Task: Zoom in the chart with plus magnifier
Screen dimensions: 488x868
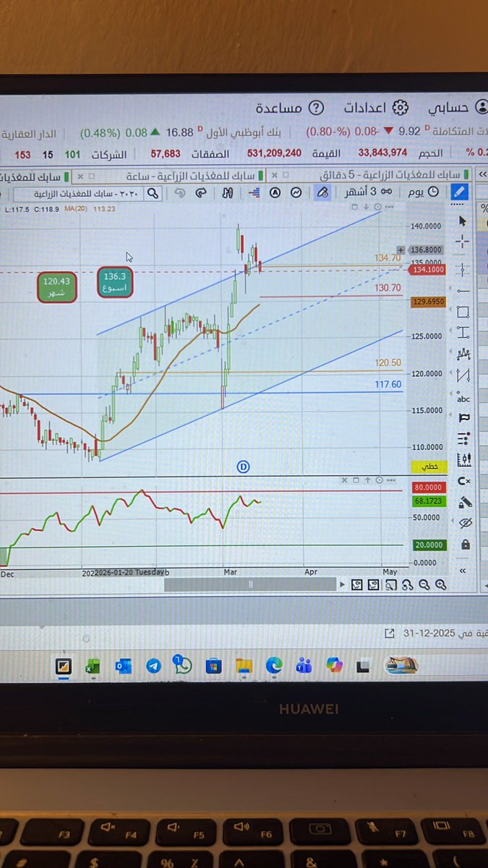Action: pyautogui.click(x=440, y=585)
